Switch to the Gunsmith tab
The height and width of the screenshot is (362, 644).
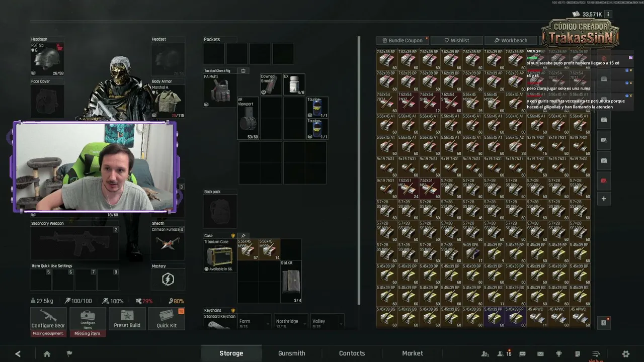point(292,353)
